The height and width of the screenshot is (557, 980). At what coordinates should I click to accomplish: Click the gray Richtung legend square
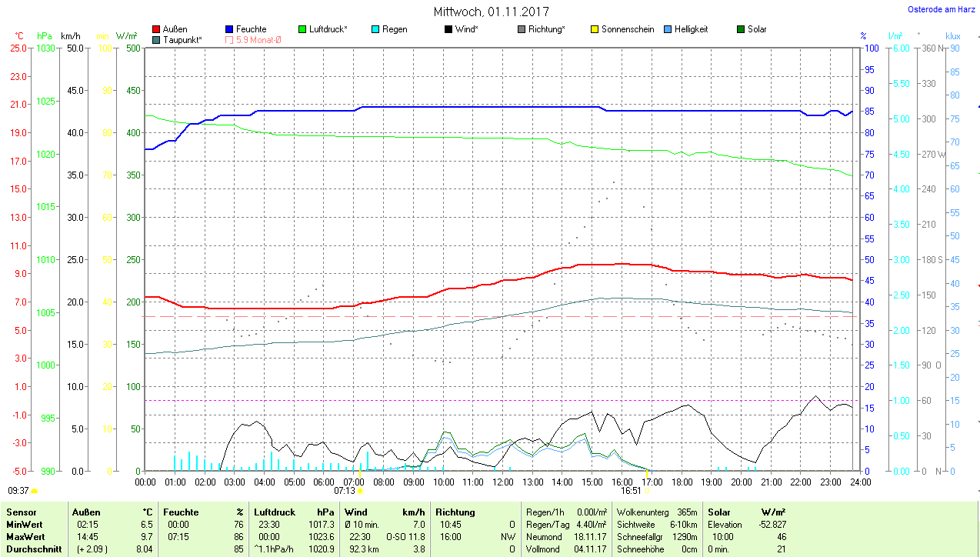pyautogui.click(x=522, y=29)
